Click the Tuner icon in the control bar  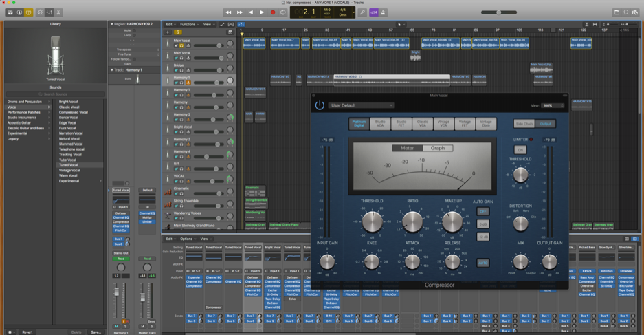click(362, 12)
